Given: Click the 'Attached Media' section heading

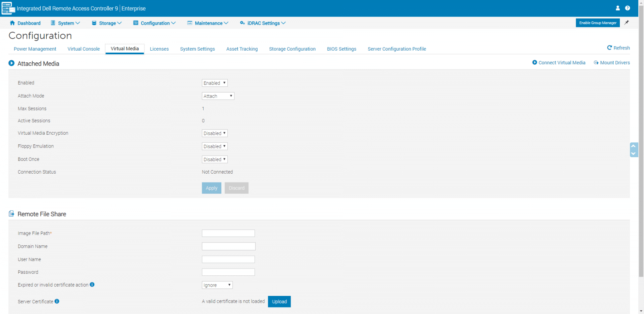Looking at the screenshot, I should pyautogui.click(x=38, y=64).
